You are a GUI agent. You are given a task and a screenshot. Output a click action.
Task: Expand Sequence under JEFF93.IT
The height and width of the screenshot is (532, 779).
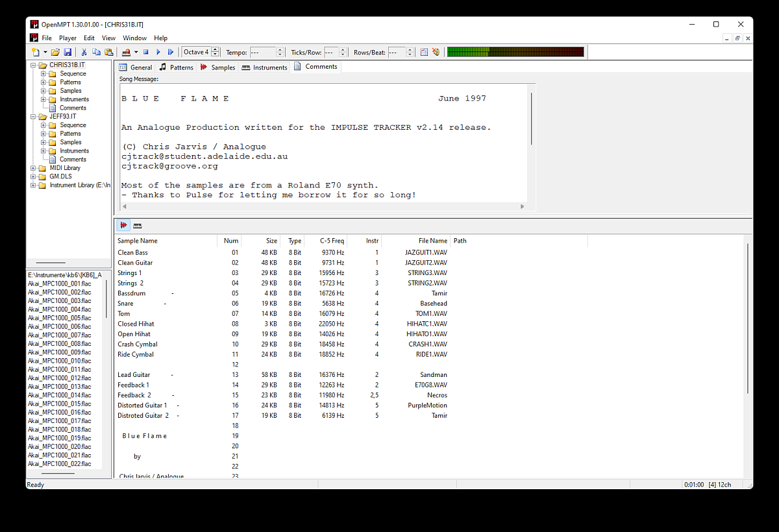tap(43, 125)
